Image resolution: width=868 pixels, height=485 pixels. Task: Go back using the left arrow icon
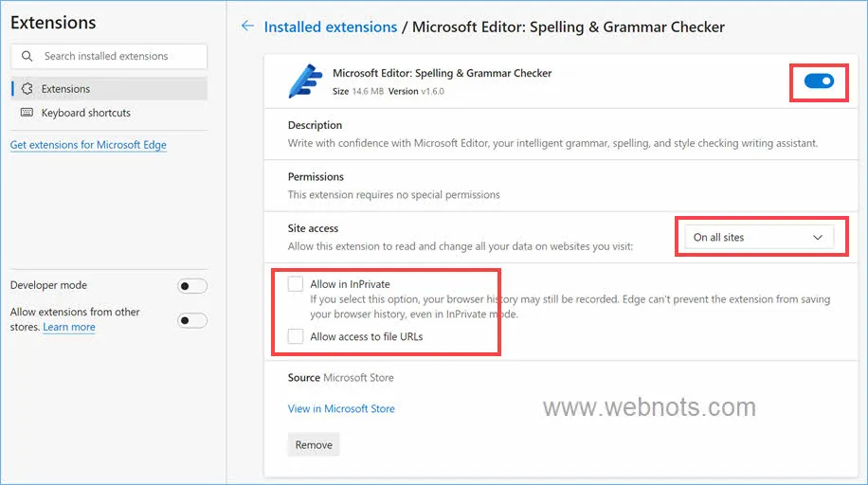tap(247, 26)
